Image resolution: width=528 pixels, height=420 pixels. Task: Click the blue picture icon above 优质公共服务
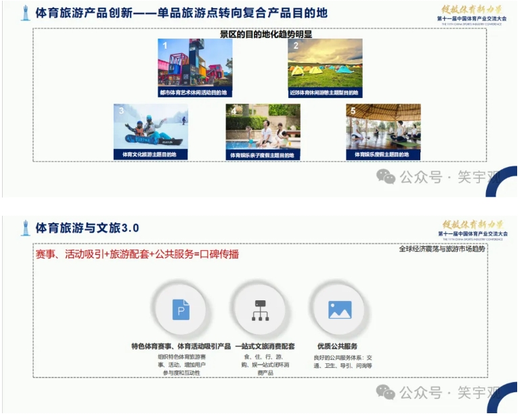pos(340,310)
